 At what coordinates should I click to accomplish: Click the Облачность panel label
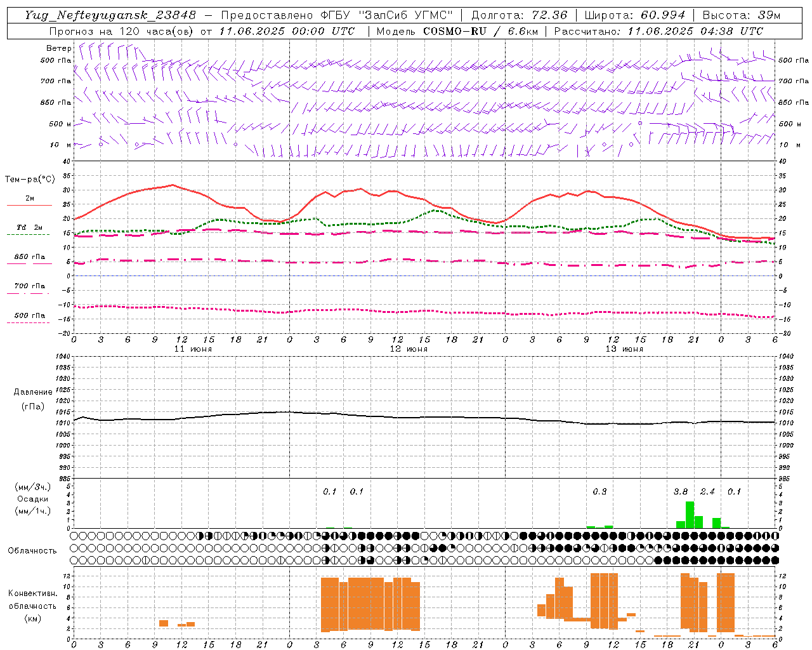coord(32,551)
